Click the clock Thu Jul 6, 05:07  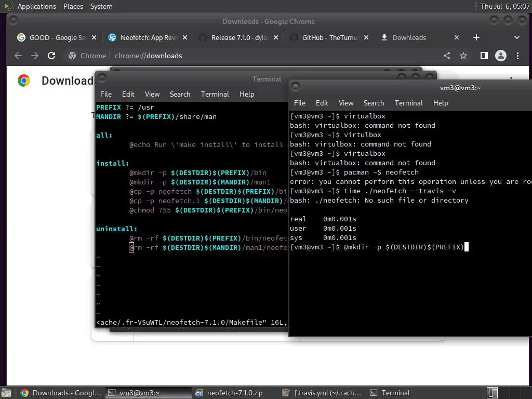point(504,6)
